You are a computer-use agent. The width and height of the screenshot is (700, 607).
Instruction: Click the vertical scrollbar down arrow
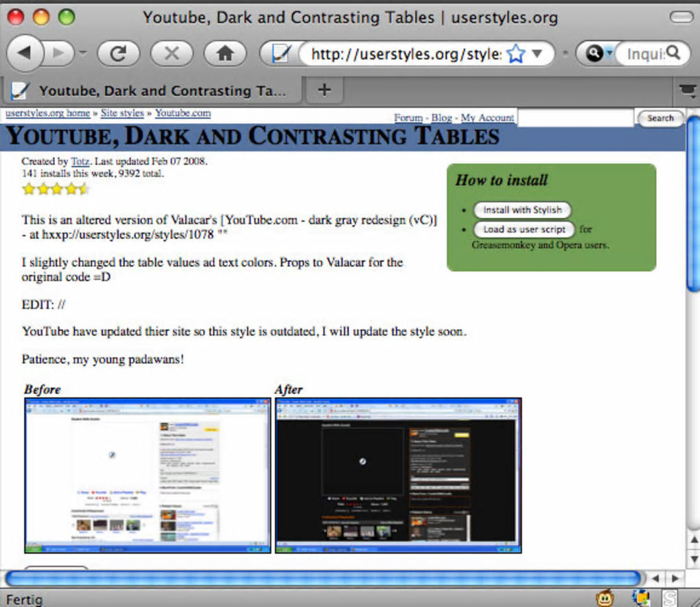click(693, 559)
